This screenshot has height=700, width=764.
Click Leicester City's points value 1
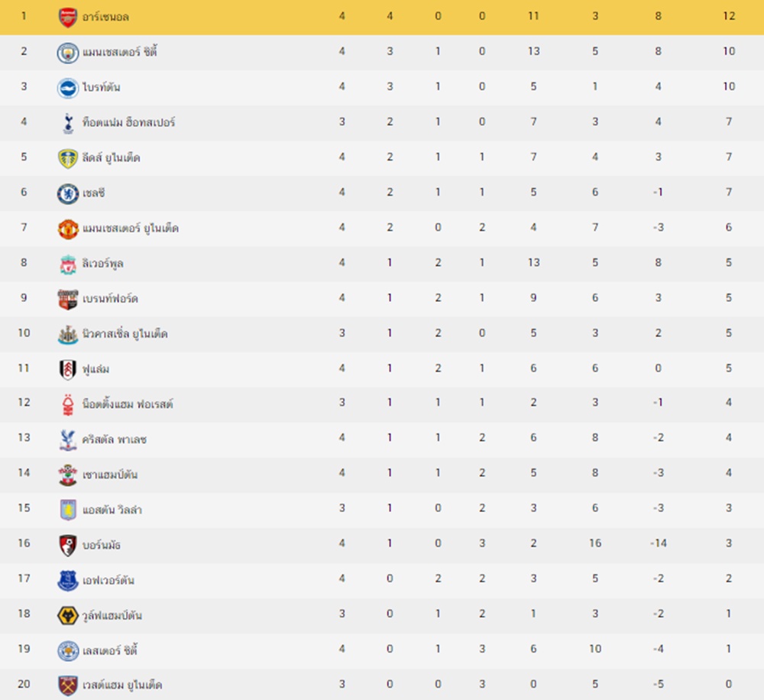pos(729,650)
